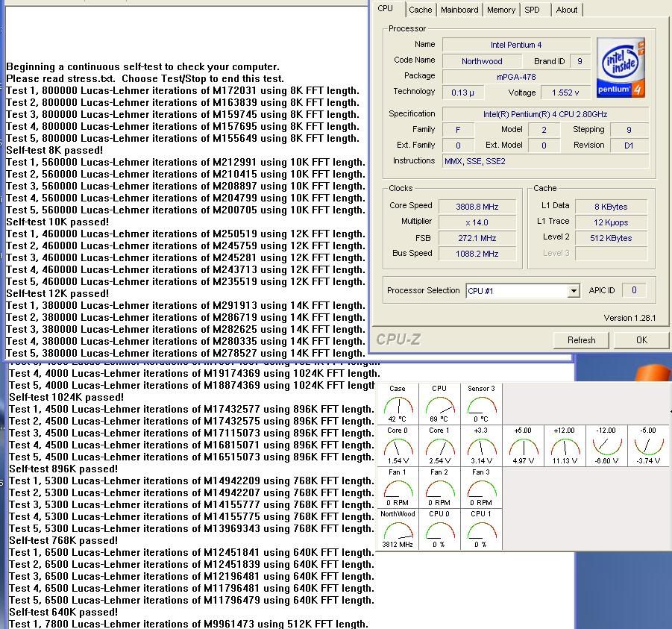
Task: Click the Revision value D1
Action: coord(629,145)
